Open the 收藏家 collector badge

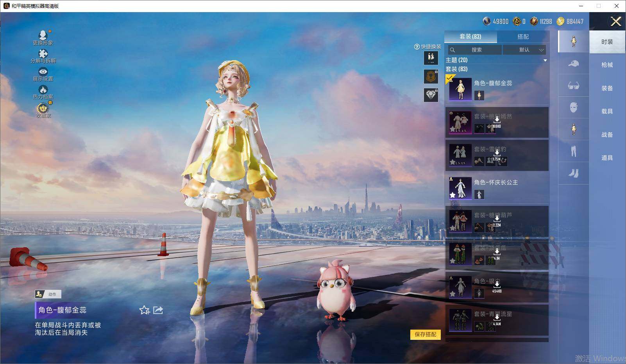click(43, 110)
